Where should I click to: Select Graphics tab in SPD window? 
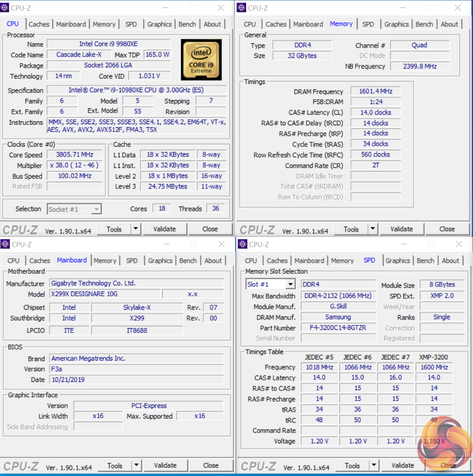[398, 260]
